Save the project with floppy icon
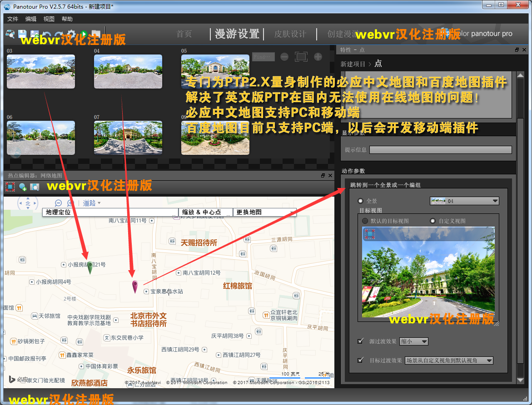 click(x=22, y=34)
